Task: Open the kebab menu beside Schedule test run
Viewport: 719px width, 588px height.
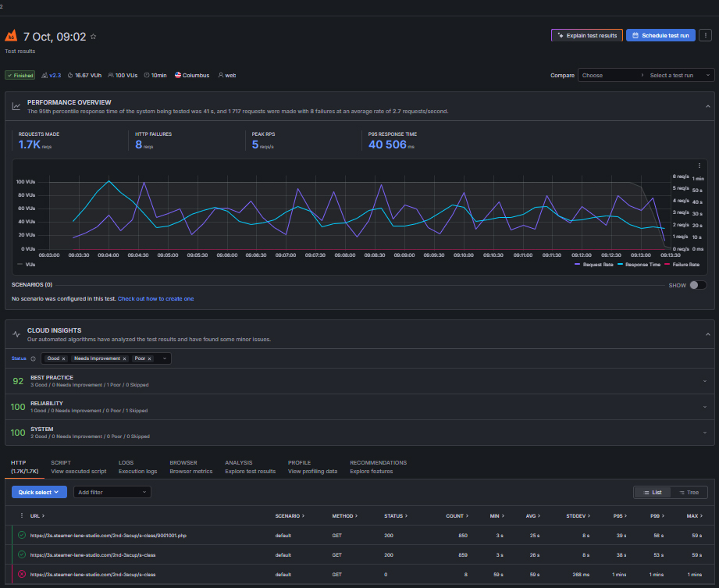Action: pos(705,35)
